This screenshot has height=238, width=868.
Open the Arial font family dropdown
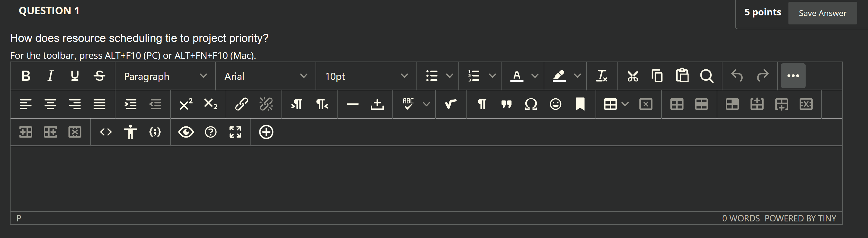click(x=266, y=76)
